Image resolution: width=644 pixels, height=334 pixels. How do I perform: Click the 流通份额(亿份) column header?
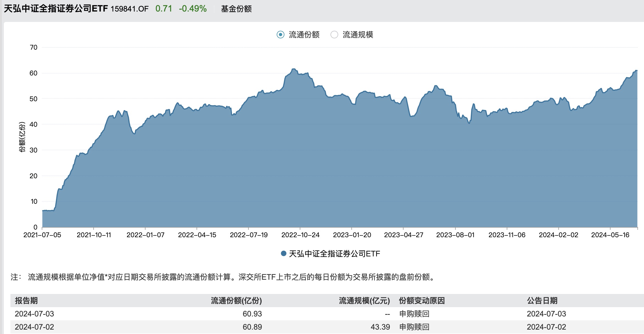pos(236,301)
